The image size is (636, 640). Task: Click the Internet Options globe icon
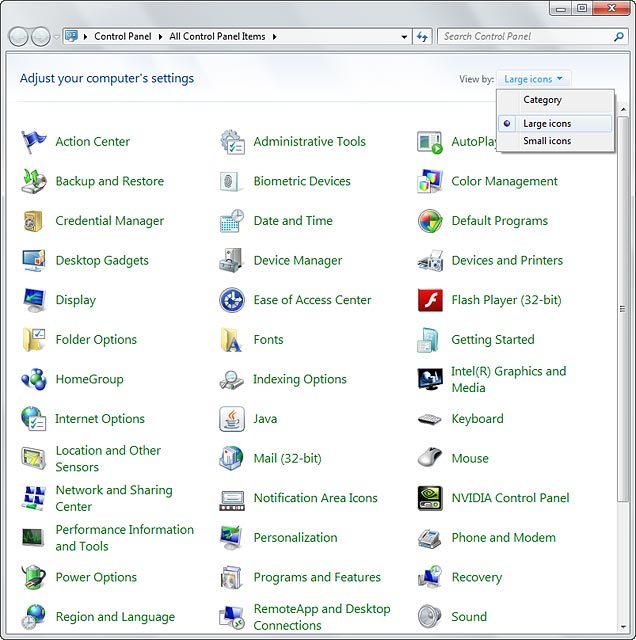click(33, 419)
